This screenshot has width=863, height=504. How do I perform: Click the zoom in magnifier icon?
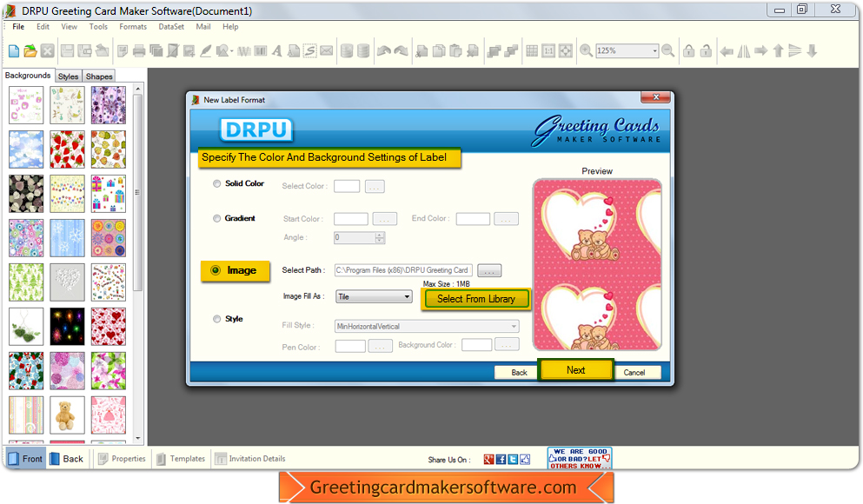point(586,50)
